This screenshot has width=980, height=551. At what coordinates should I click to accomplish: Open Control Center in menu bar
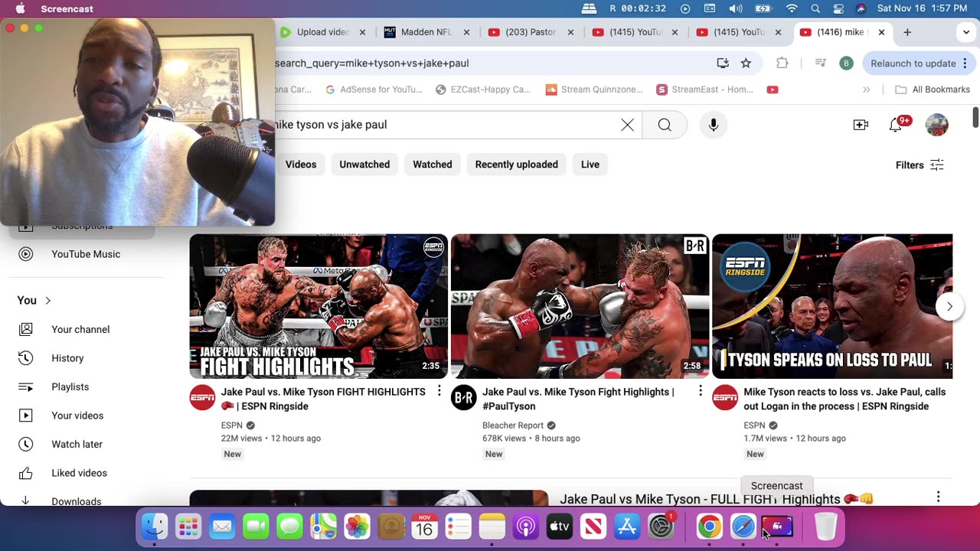click(838, 8)
